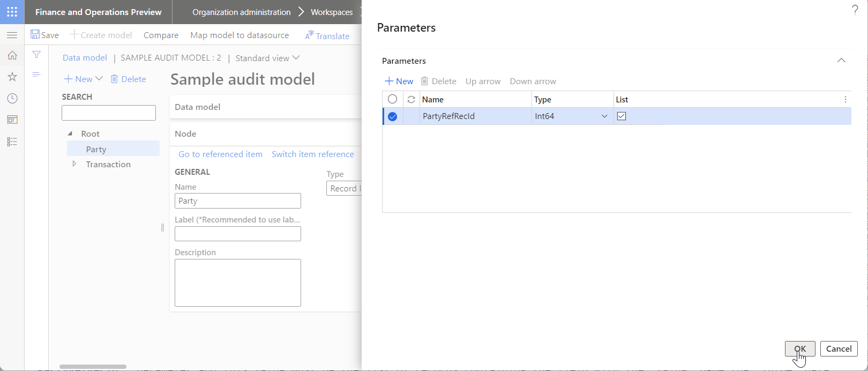This screenshot has height=371, width=868.
Task: Click the tree pane splitter handle
Action: coord(162,227)
